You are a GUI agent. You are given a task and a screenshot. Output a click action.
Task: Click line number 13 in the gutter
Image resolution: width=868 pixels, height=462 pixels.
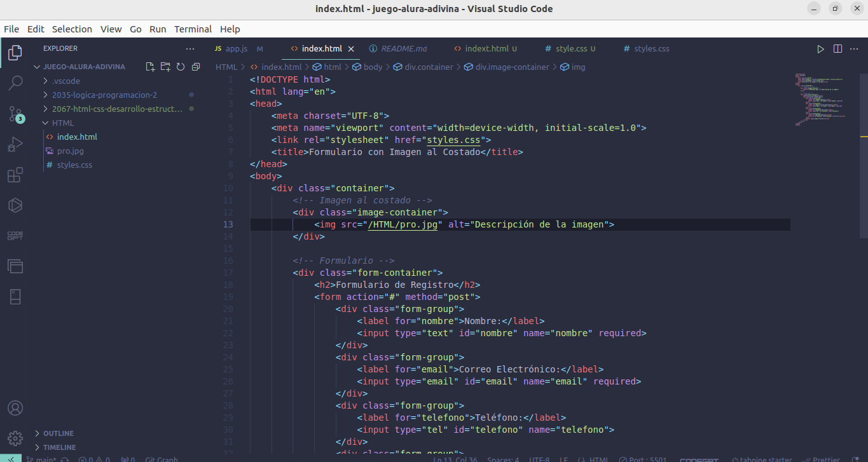(228, 224)
